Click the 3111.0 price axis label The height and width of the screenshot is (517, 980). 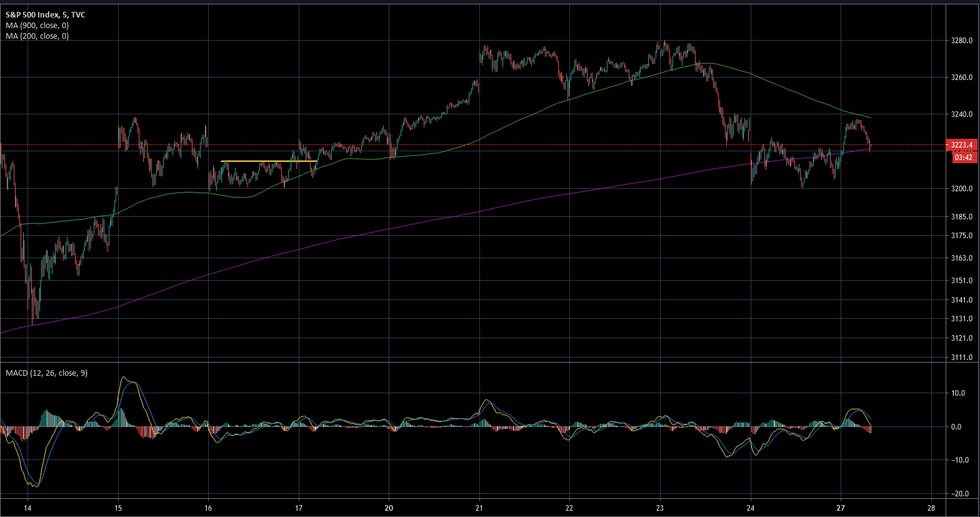point(962,358)
